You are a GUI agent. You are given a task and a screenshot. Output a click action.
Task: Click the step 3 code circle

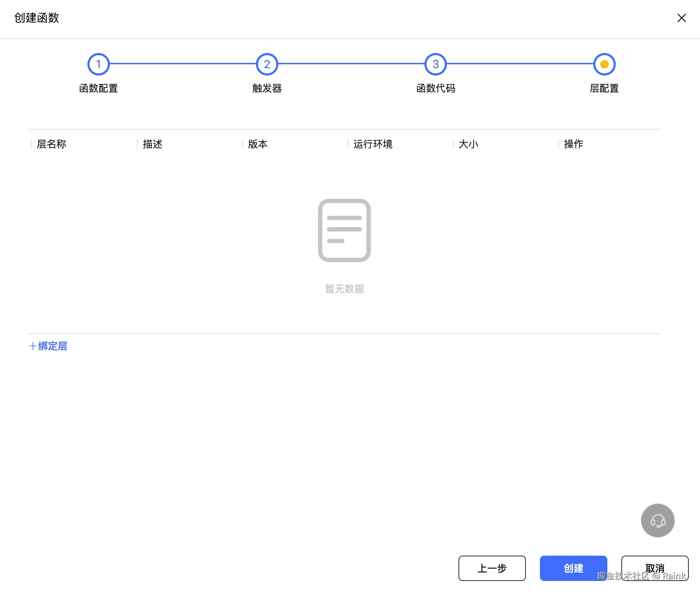tap(435, 64)
